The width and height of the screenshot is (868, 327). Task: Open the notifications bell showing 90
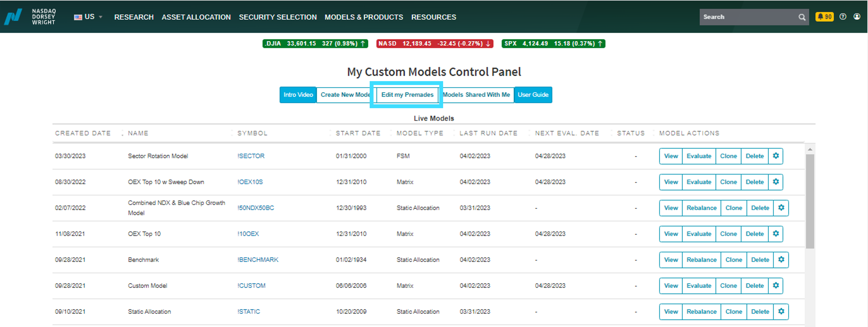click(x=824, y=17)
